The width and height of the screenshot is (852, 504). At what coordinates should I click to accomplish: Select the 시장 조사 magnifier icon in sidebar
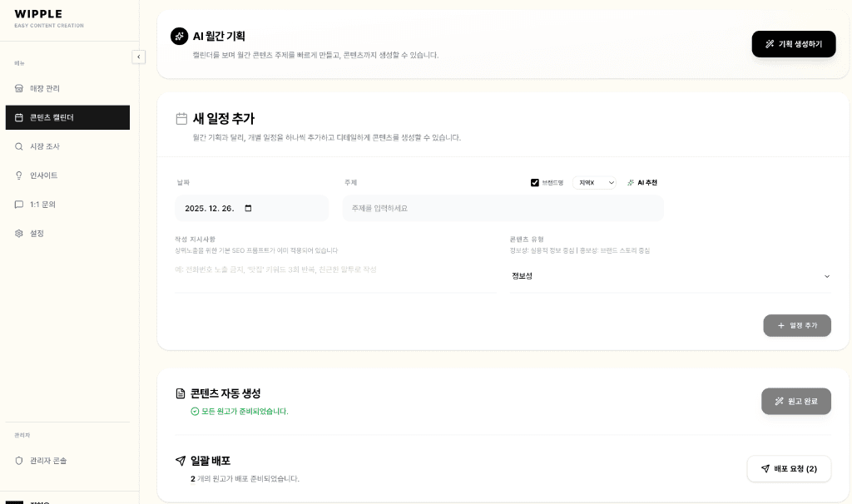tap(19, 146)
